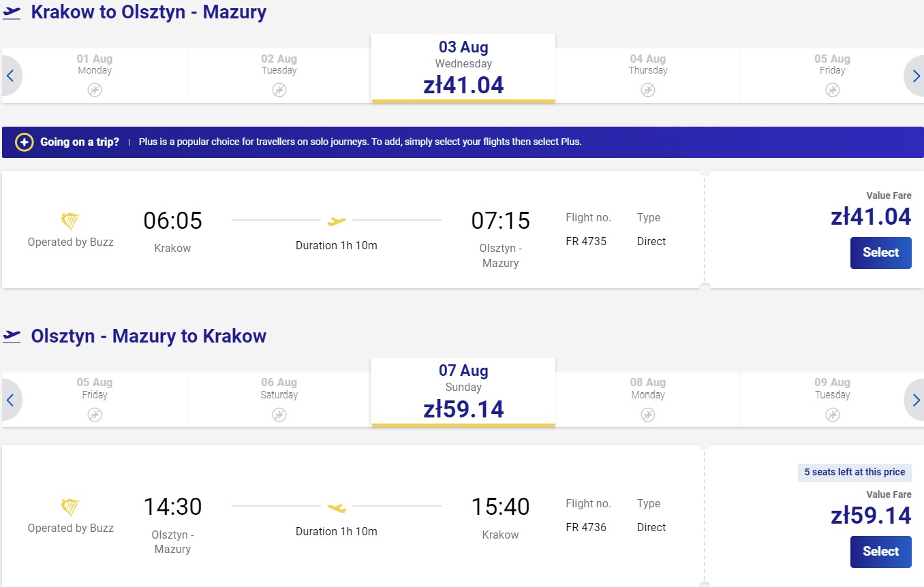
Task: Click the 5 seats left at this price badge
Action: (854, 473)
